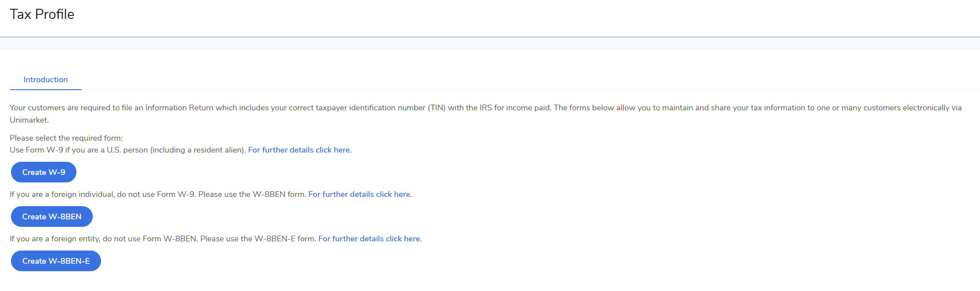Select 'Please select the required form:' text
980x291 pixels.
click(66, 138)
